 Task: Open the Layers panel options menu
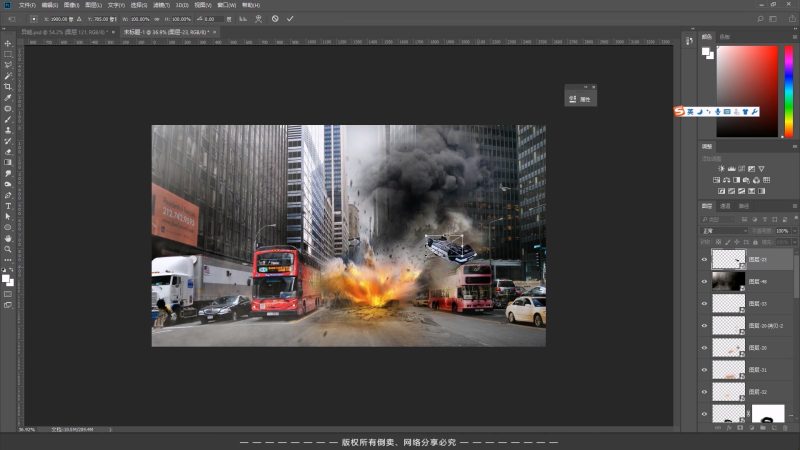[793, 206]
